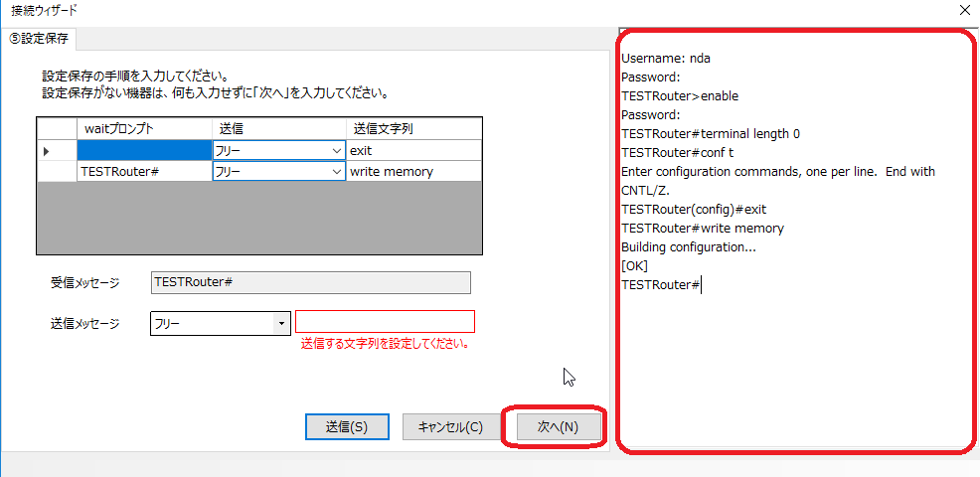Click the TESTRouter# cell in the grid
This screenshot has height=477, width=980.
pyautogui.click(x=144, y=171)
